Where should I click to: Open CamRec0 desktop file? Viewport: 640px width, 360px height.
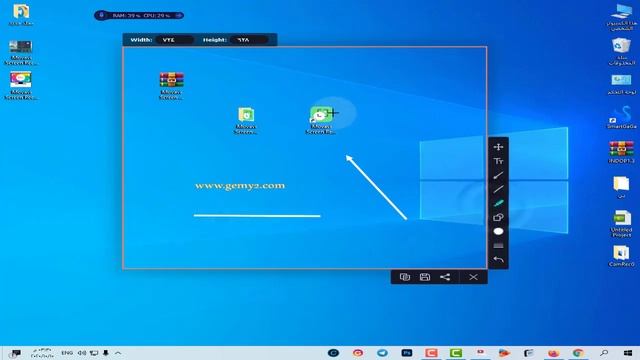621,256
